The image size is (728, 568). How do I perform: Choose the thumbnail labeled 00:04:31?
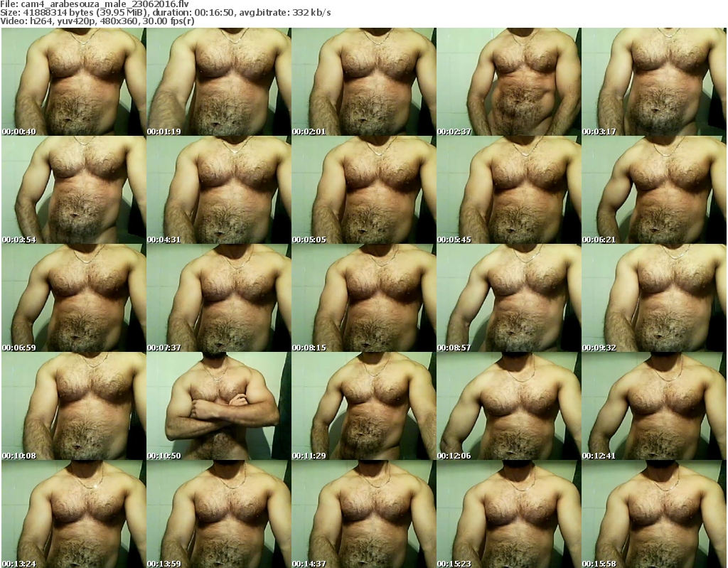coord(219,190)
